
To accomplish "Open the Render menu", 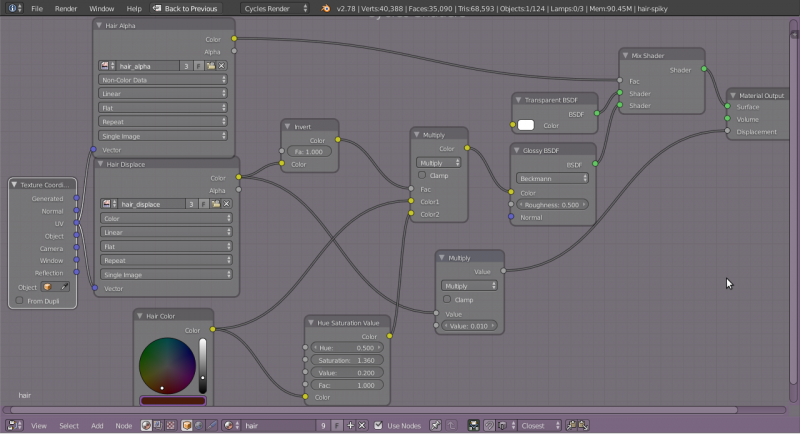I will coord(66,9).
